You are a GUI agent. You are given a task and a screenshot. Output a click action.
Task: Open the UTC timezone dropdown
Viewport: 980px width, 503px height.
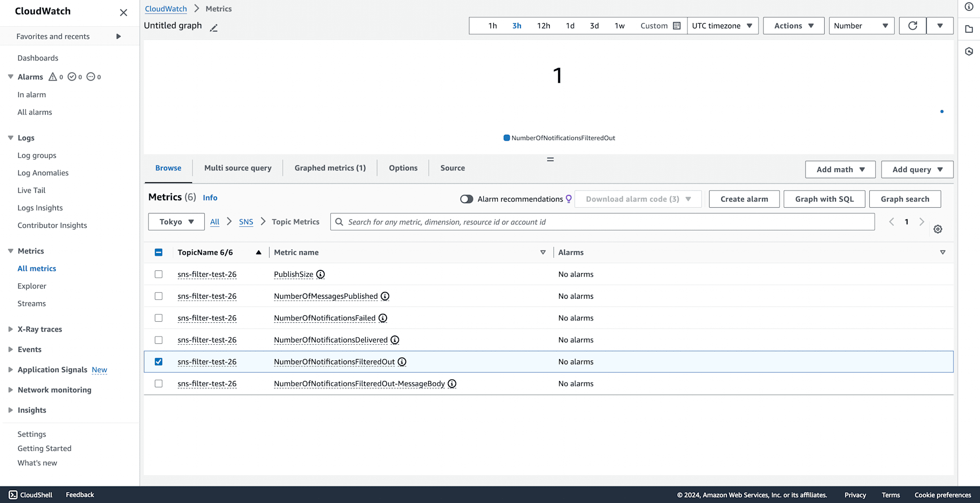[723, 25]
